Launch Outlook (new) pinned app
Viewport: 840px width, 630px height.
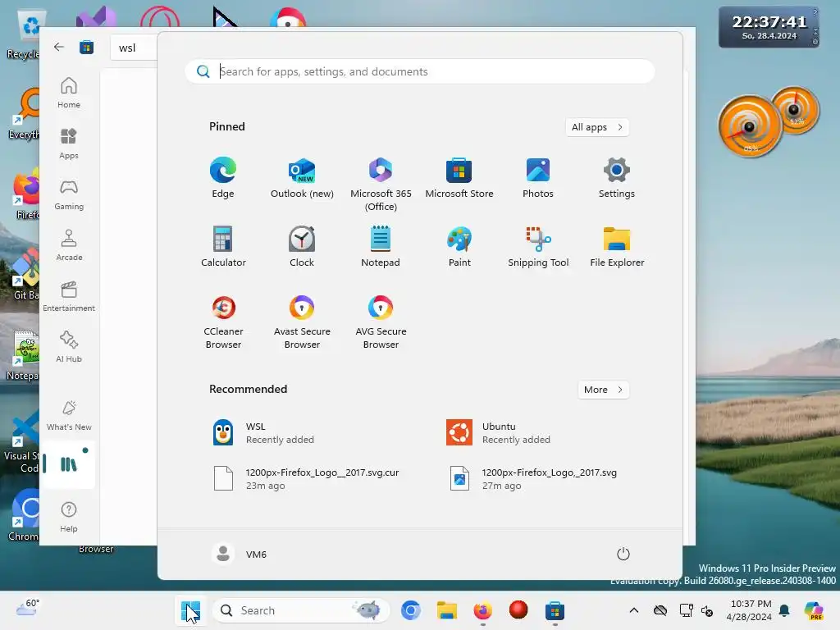(302, 178)
